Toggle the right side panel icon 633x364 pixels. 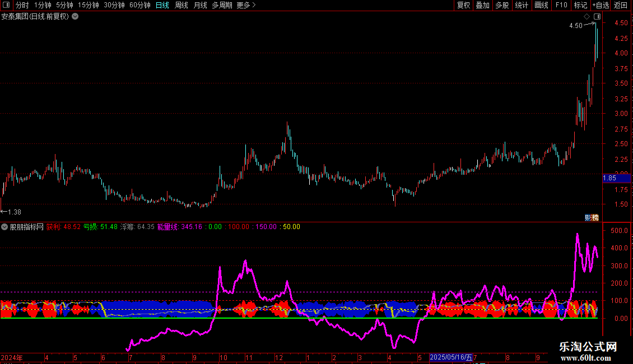pos(597,17)
